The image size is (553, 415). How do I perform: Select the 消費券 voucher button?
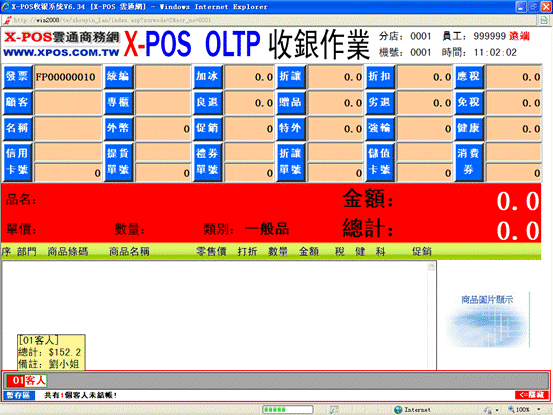[x=468, y=162]
